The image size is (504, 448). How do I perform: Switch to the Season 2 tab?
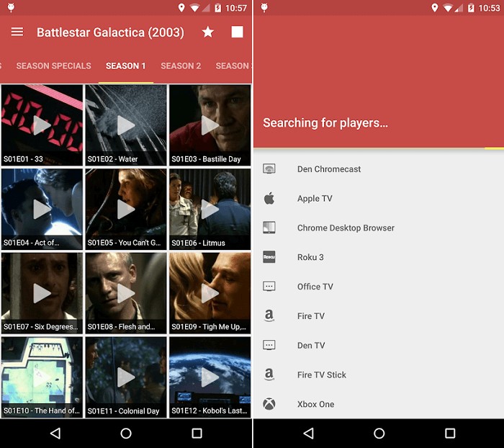(x=181, y=66)
